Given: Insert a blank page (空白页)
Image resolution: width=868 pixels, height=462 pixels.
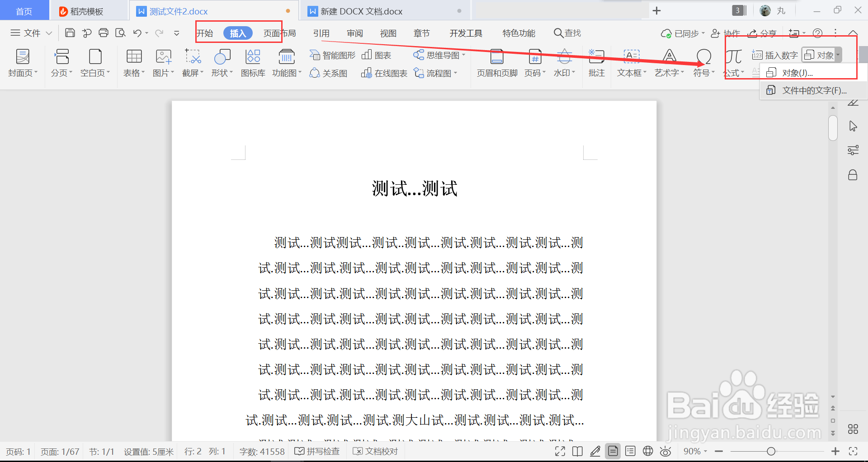Looking at the screenshot, I should point(95,63).
